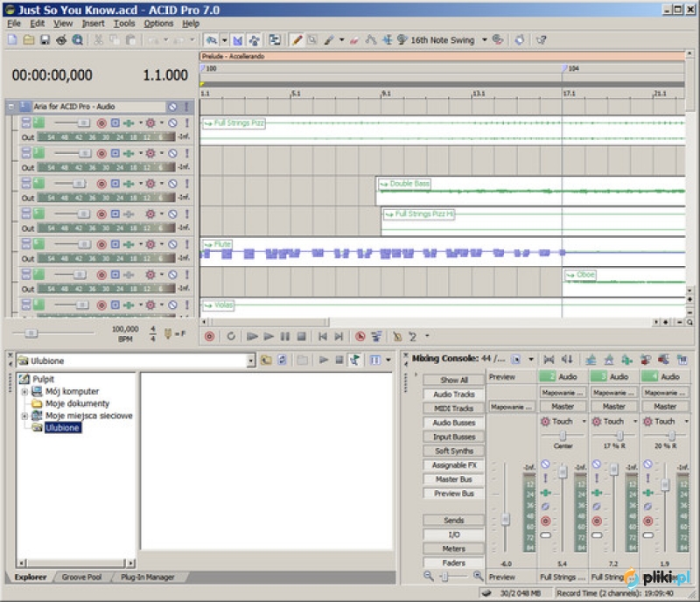This screenshot has height=602, width=700.
Task: Open track FX for track 3
Action: (x=129, y=154)
